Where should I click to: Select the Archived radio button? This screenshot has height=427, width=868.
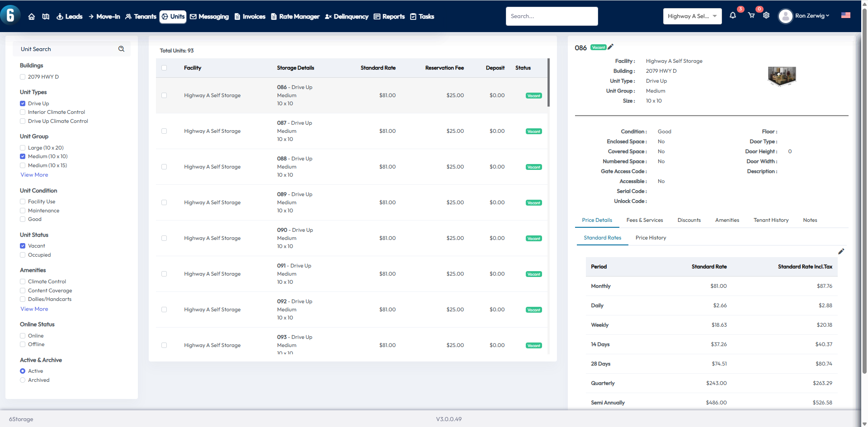(23, 380)
